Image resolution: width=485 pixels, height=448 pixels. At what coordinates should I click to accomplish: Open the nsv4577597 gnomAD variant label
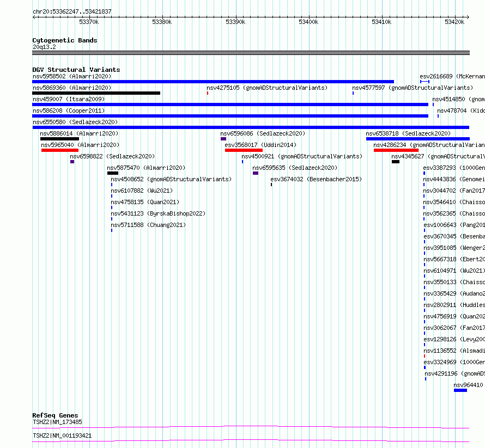(413, 88)
